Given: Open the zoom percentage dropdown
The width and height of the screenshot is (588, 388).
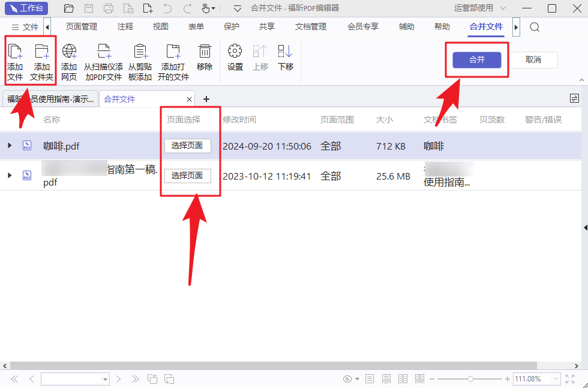Looking at the screenshot, I should tap(556, 379).
